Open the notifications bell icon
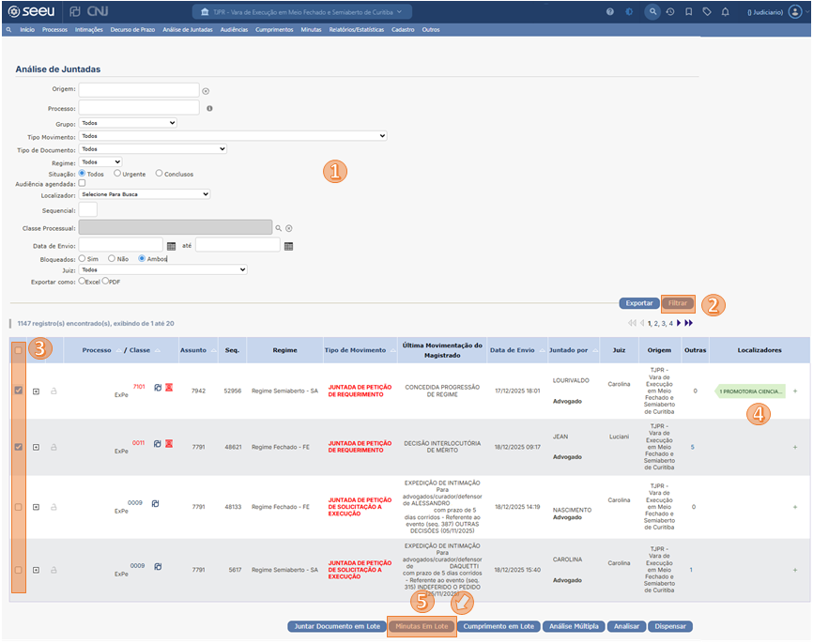 click(725, 11)
